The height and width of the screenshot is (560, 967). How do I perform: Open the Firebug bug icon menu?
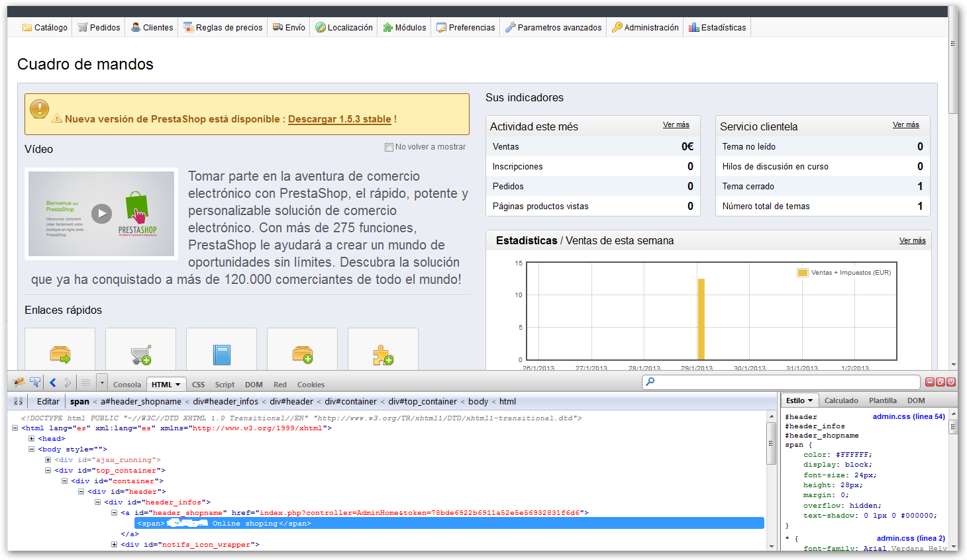click(19, 383)
